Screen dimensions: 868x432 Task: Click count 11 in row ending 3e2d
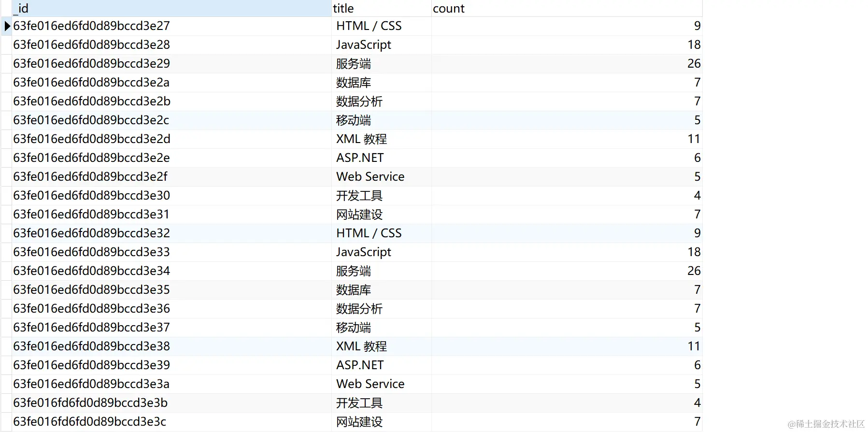tap(567, 139)
